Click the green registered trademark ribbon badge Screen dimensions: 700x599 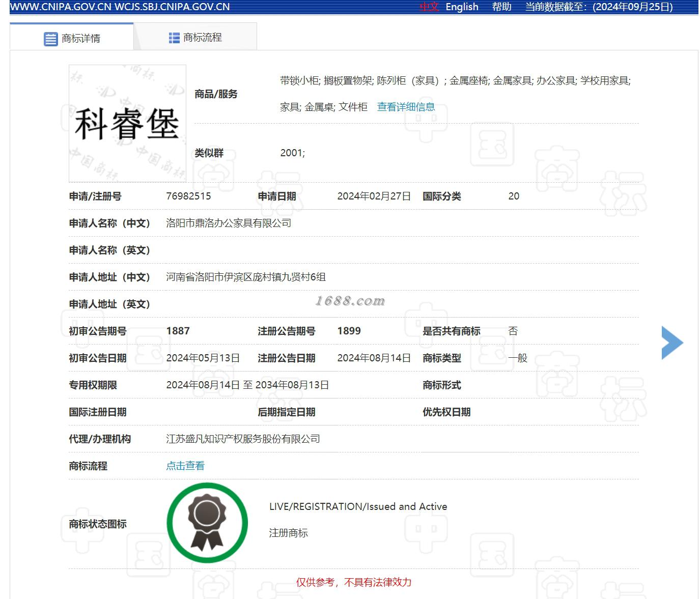tap(207, 523)
